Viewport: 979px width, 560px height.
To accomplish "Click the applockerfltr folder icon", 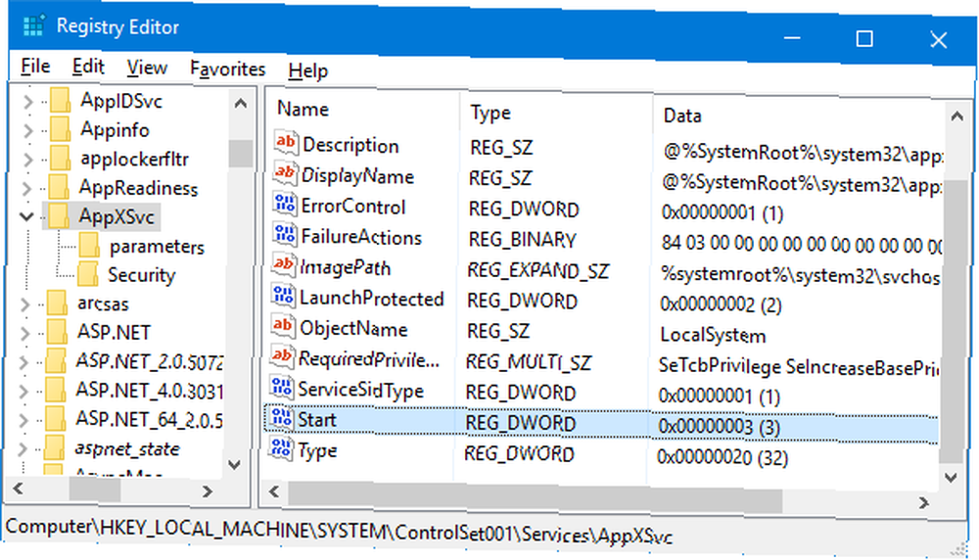I will (x=60, y=158).
